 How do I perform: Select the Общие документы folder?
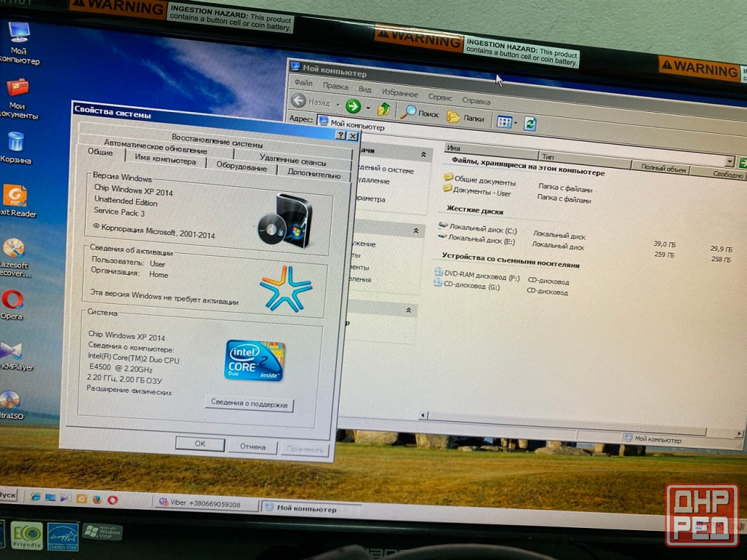480,179
